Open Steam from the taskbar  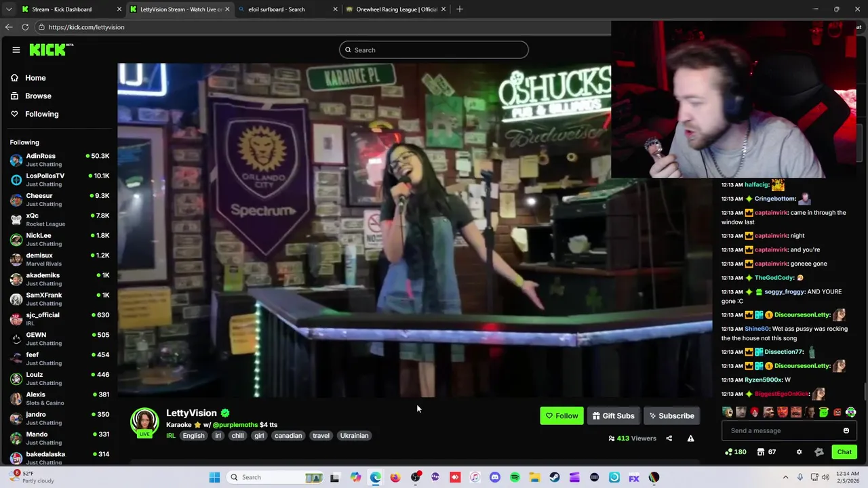tap(555, 477)
